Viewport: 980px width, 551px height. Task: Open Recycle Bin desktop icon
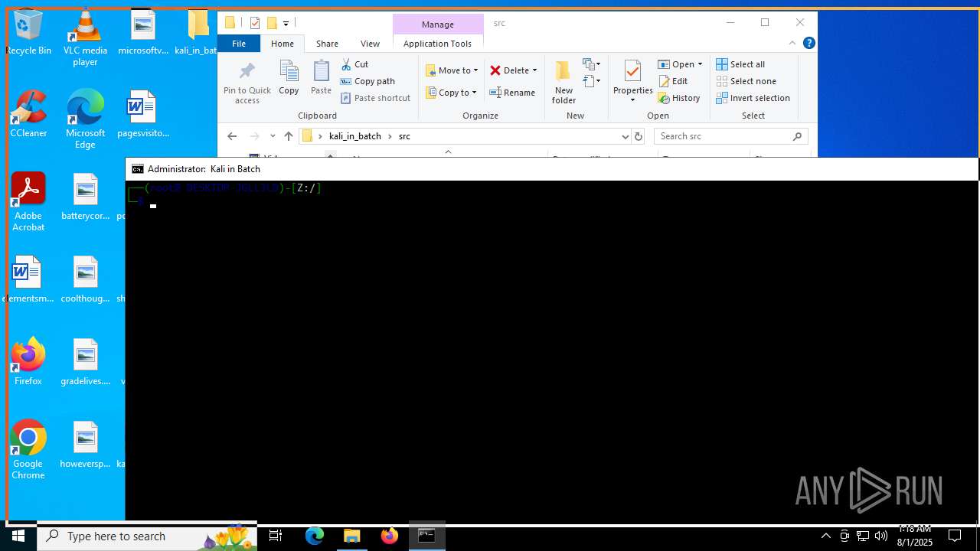click(28, 32)
